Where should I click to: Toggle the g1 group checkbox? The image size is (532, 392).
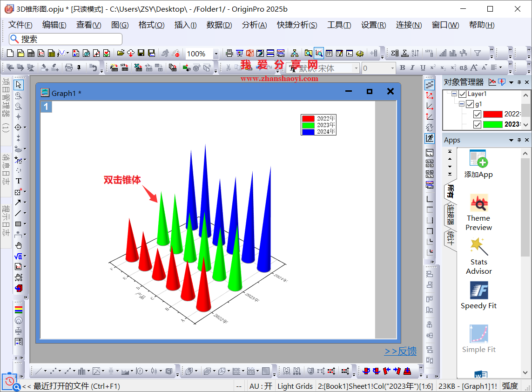(x=470, y=104)
